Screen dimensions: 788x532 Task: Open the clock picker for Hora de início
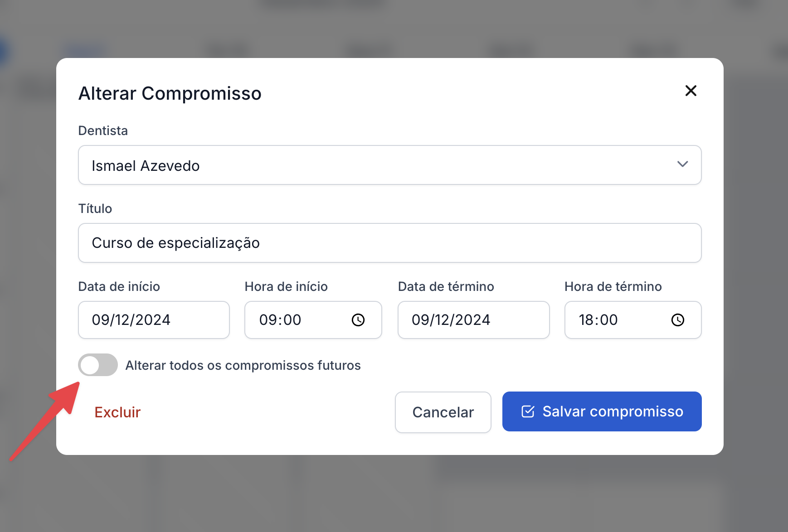tap(358, 320)
